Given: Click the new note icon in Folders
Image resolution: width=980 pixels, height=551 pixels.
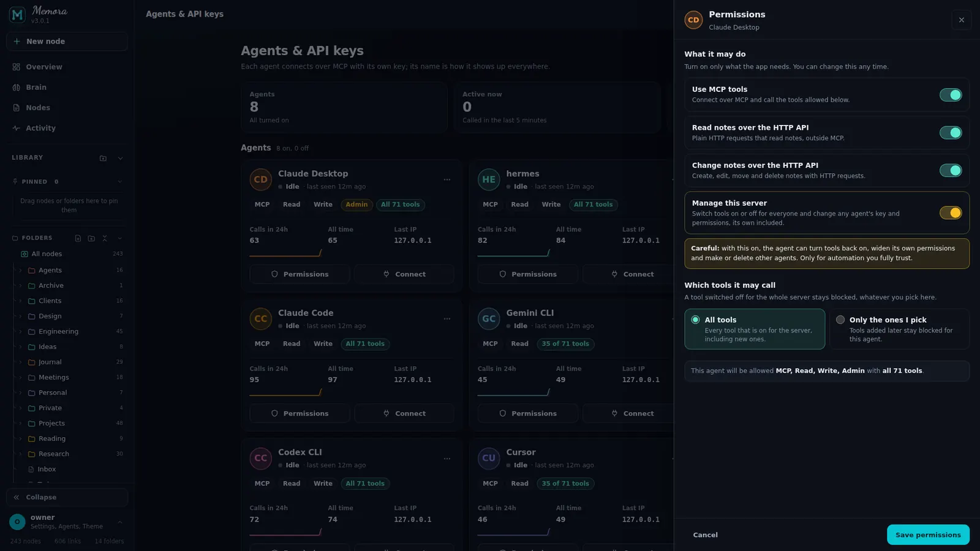Looking at the screenshot, I should point(78,238).
